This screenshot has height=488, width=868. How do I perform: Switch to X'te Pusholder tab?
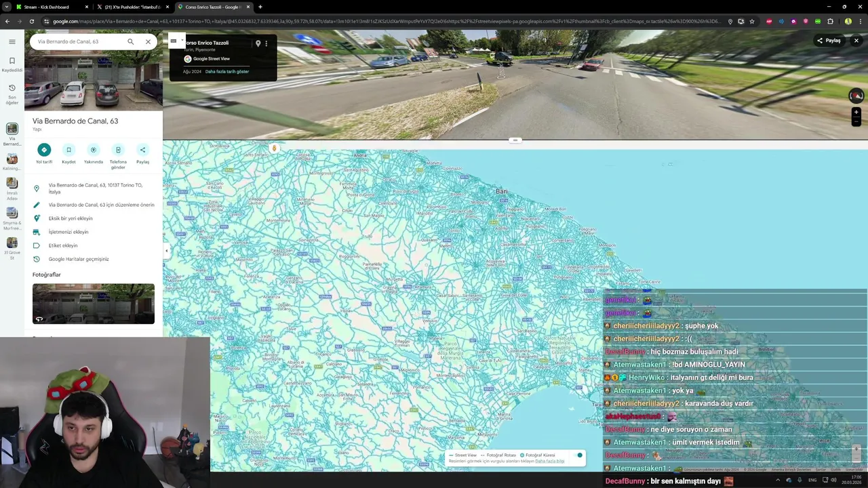point(133,7)
